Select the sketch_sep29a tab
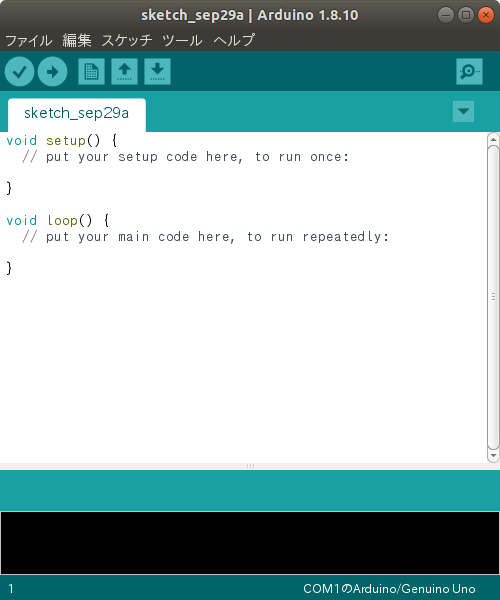The image size is (500, 600). [x=77, y=114]
